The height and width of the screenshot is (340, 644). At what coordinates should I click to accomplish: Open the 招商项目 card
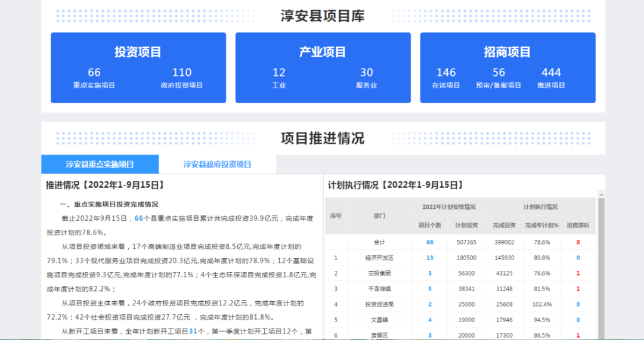(507, 68)
